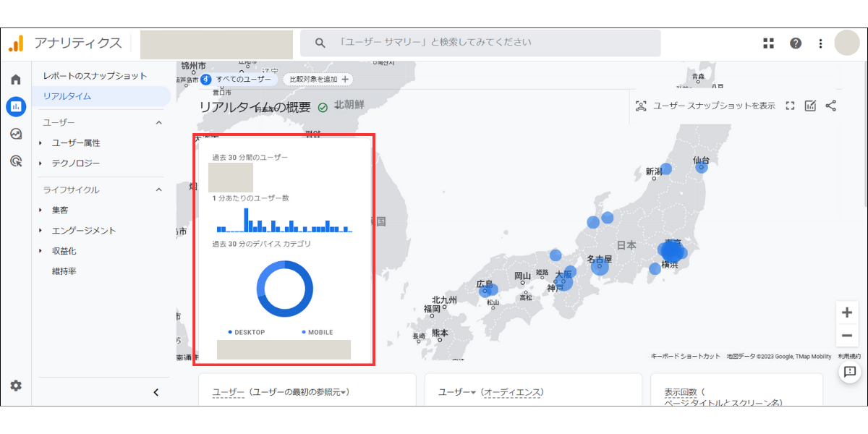Collapse the ユーザー section
This screenshot has height=434, width=868.
tap(159, 122)
